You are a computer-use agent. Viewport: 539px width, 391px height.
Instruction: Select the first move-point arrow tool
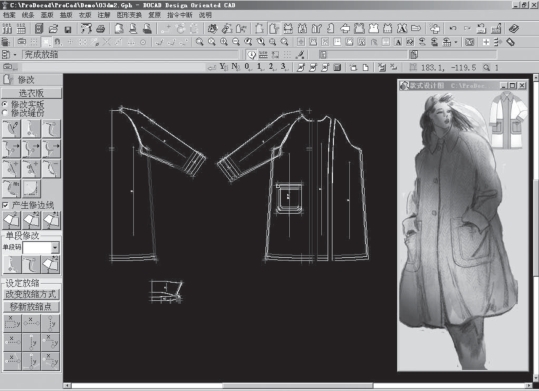11,149
